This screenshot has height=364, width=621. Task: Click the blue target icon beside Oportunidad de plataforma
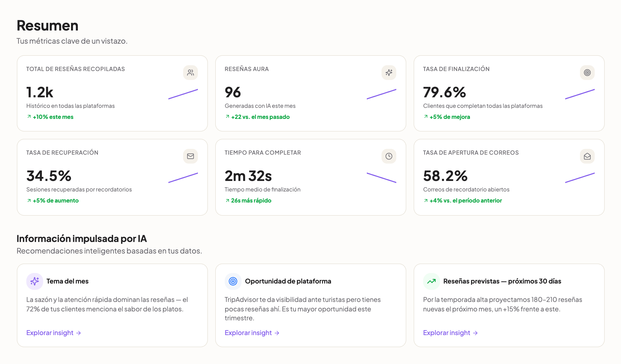(x=233, y=281)
